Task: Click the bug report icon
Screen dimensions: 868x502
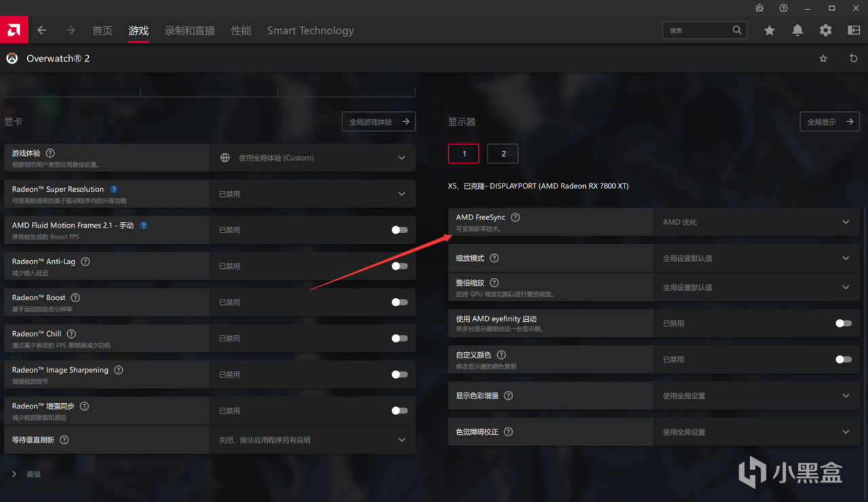Action: point(759,8)
